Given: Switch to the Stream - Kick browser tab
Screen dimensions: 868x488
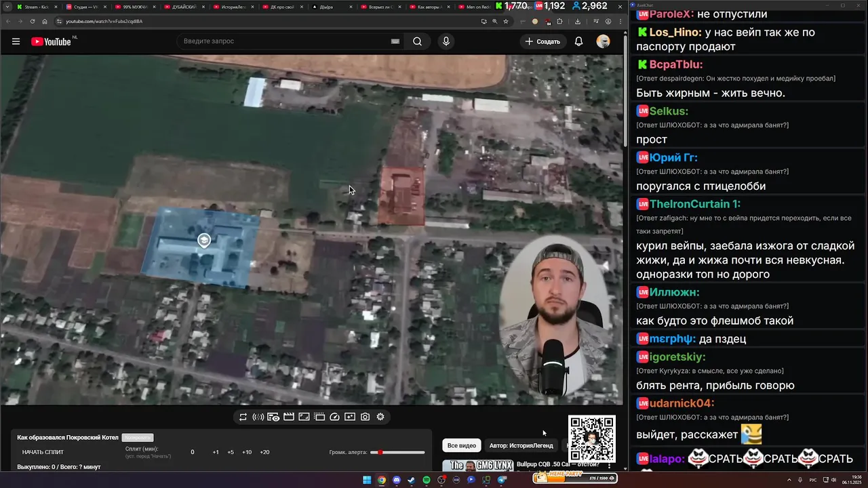Looking at the screenshot, I should tap(36, 7).
